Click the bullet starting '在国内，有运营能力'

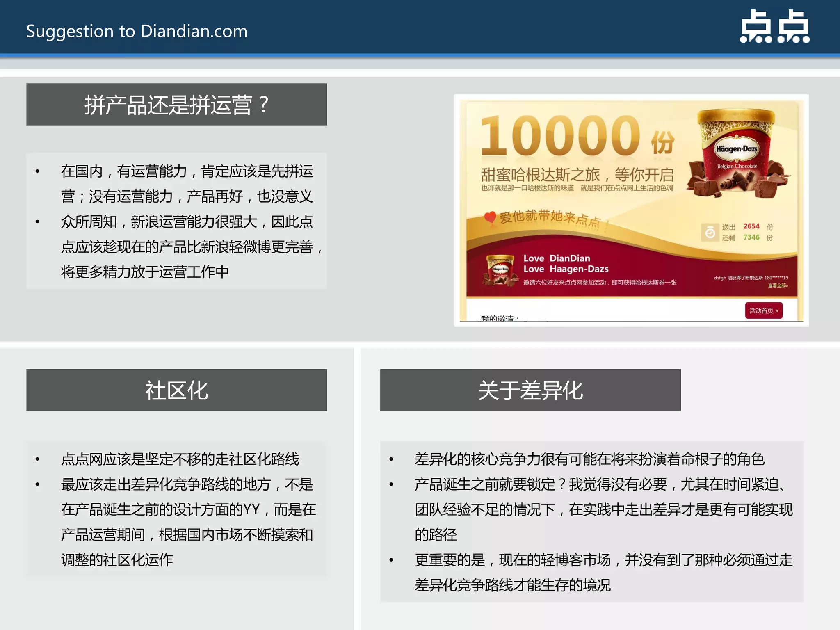click(x=187, y=184)
